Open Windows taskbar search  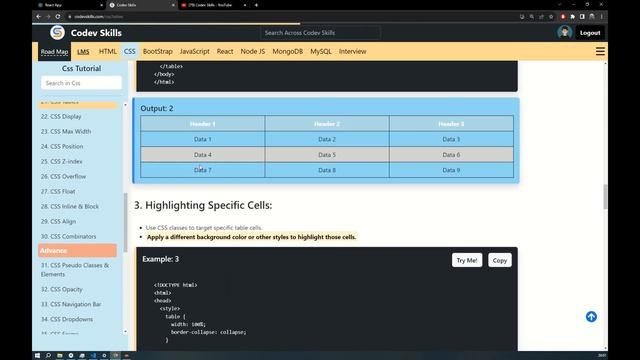[48, 356]
